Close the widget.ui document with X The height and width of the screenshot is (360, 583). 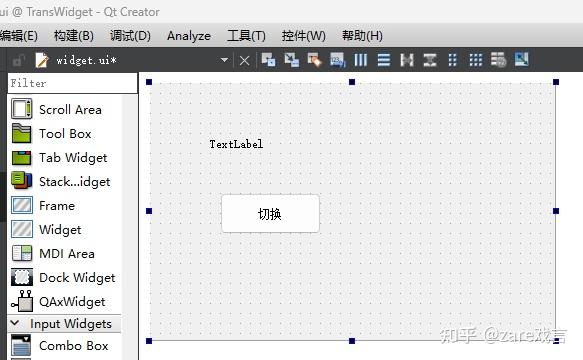(x=244, y=60)
